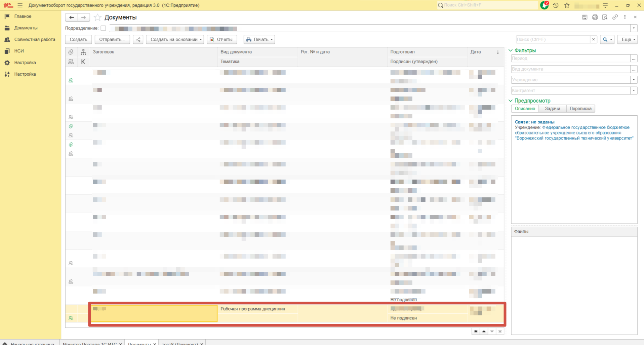Screen dimensions: 644x345
Task: Open the notifications bell icon
Action: coord(544,5)
